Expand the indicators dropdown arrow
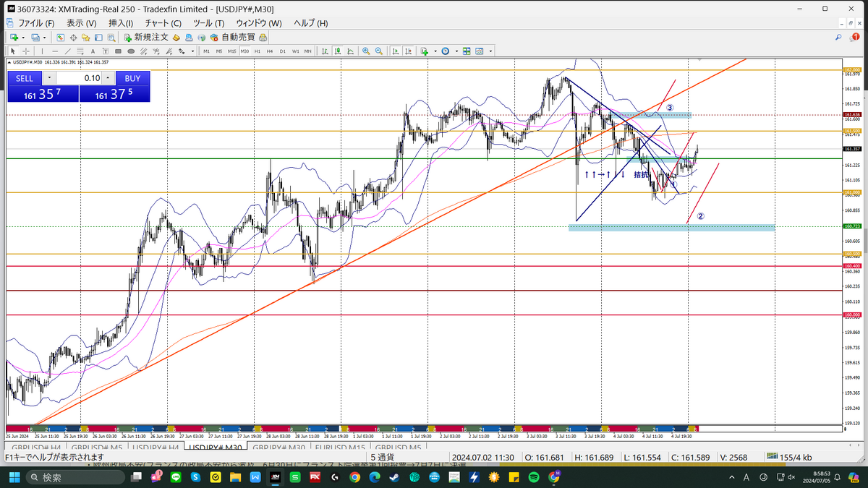Screen dimensions: 868x488 [x=435, y=51]
